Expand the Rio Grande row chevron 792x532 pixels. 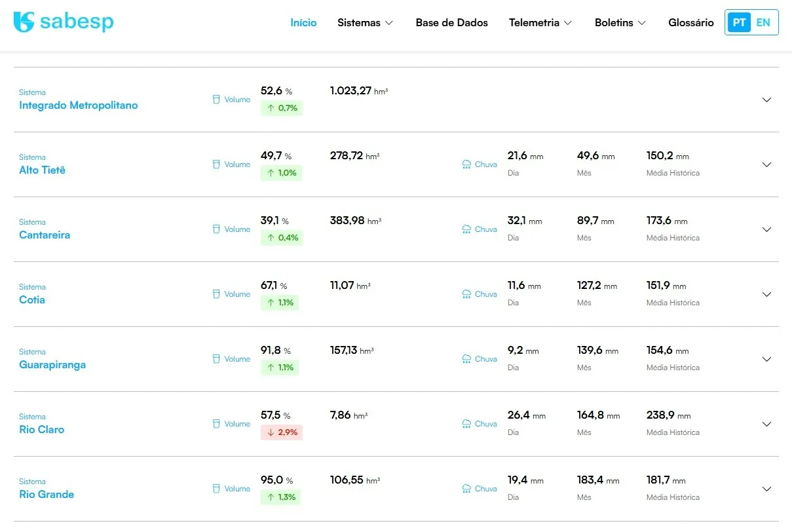coord(766,489)
